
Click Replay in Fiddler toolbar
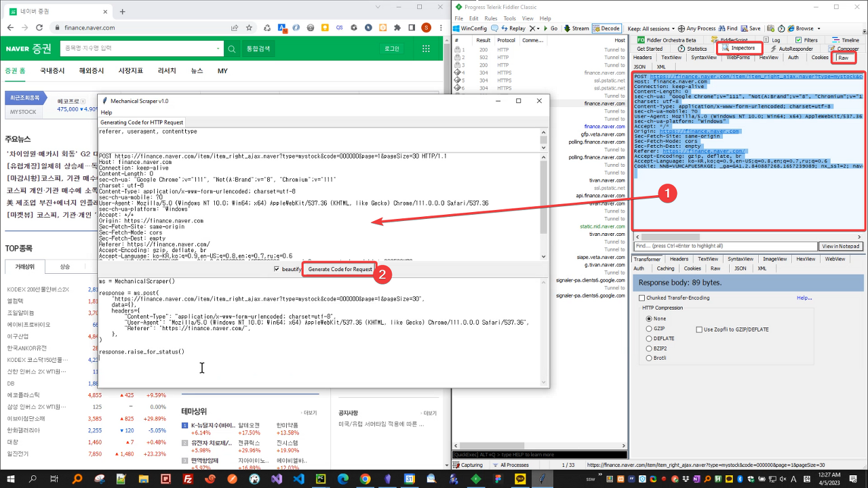tap(513, 28)
